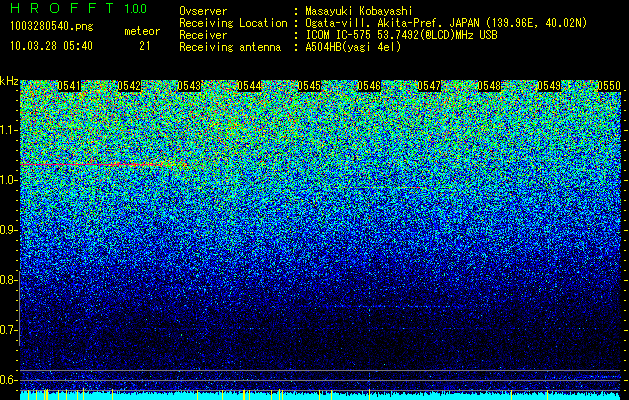Screen dimensions: 629x400
Task: Select the filename 1003280540.png
Action: 52,27
